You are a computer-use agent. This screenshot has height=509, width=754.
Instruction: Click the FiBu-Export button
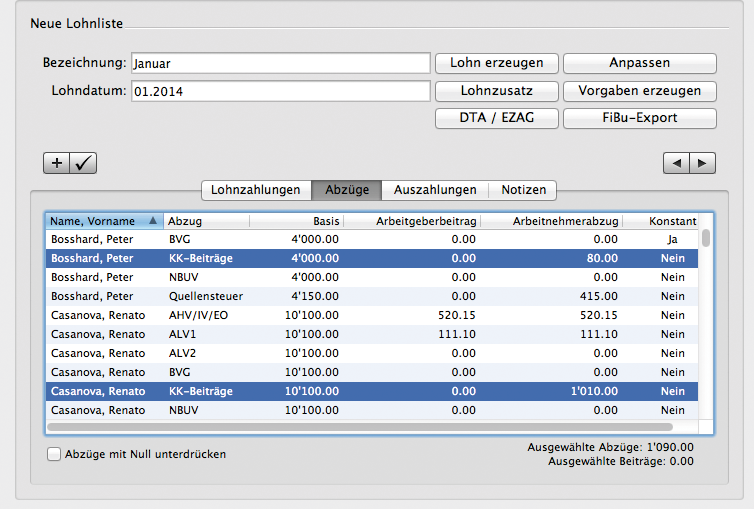[x=639, y=118]
